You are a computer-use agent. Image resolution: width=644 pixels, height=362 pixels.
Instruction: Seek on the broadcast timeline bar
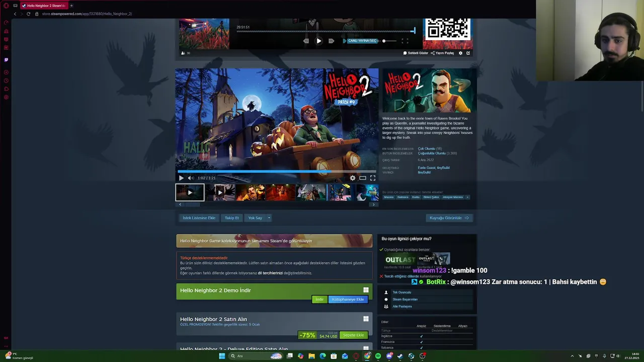click(x=326, y=31)
